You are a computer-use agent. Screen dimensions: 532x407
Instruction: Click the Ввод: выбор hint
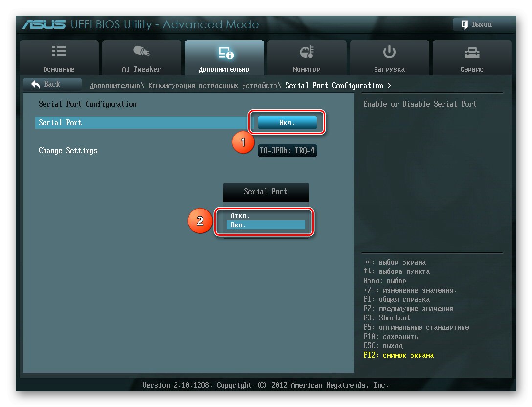pyautogui.click(x=385, y=281)
